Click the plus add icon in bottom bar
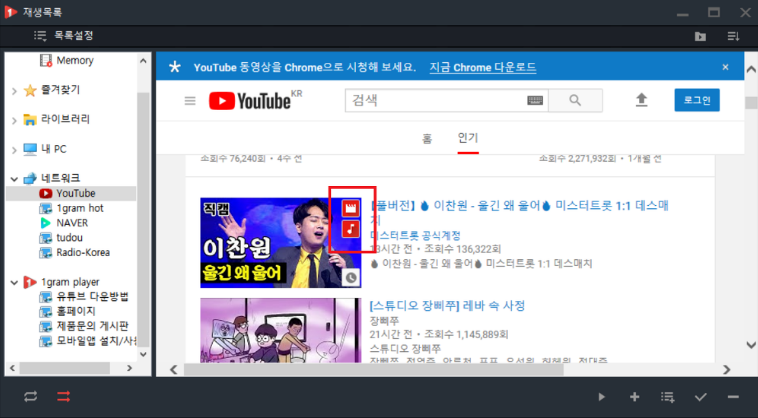The width and height of the screenshot is (758, 418). 634,397
